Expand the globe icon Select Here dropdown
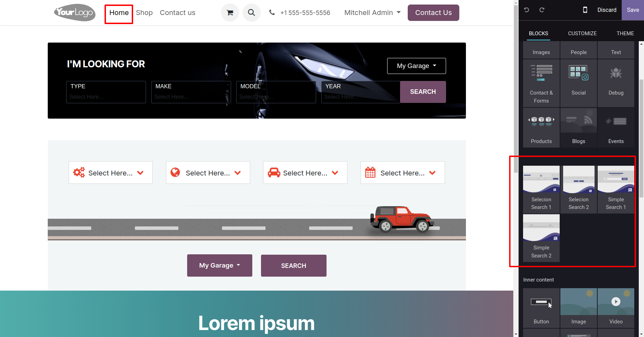Screen dimensions: 644x337 pos(208,173)
